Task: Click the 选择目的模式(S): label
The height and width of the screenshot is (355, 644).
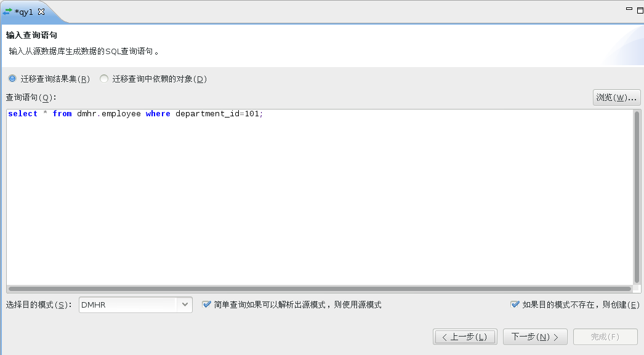Action: (x=39, y=305)
